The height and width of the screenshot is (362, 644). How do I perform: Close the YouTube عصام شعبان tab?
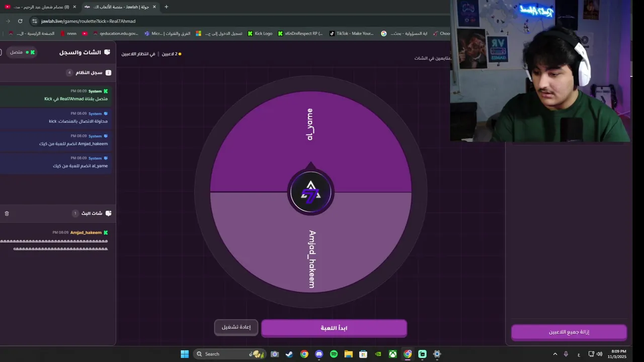point(74,7)
